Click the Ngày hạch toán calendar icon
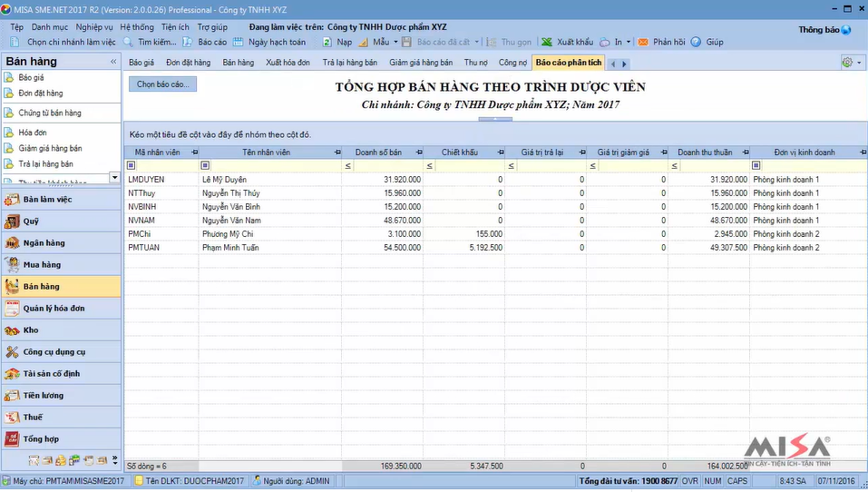868x492 pixels. pos(238,42)
